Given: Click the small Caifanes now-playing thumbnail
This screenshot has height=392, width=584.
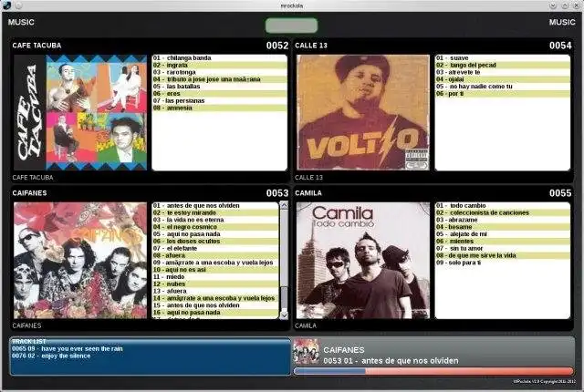Looking at the screenshot, I should [307, 352].
